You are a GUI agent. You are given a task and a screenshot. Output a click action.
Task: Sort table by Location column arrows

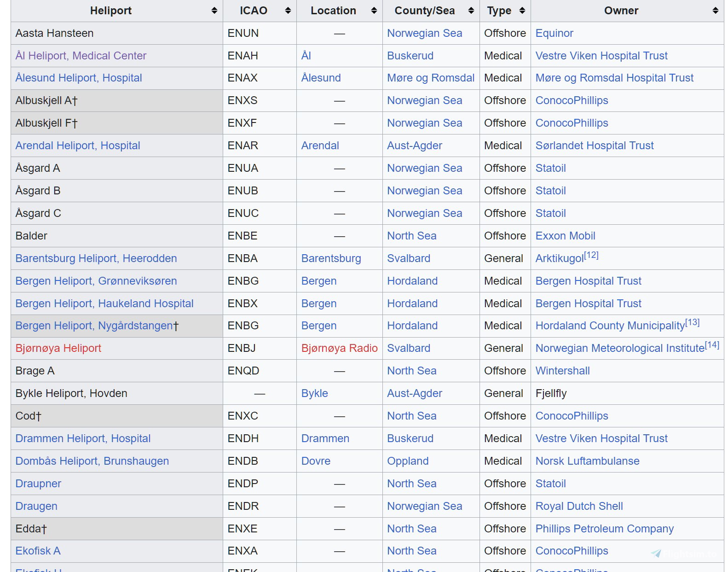(x=374, y=11)
